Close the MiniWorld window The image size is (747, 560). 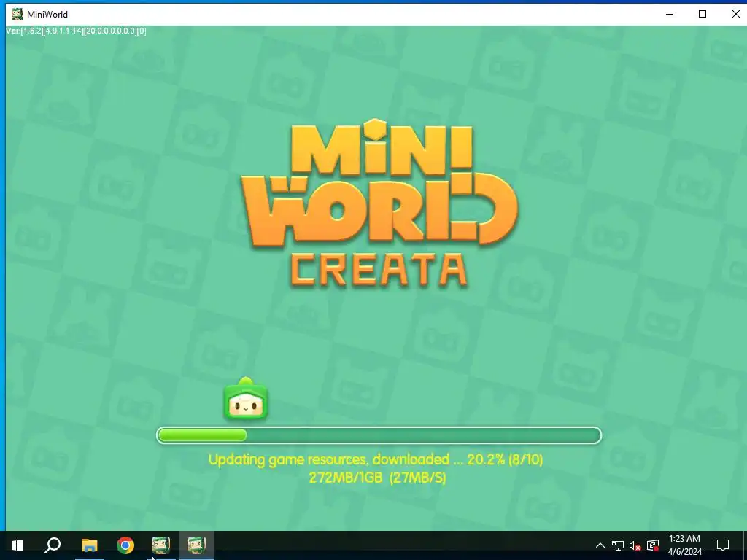735,14
